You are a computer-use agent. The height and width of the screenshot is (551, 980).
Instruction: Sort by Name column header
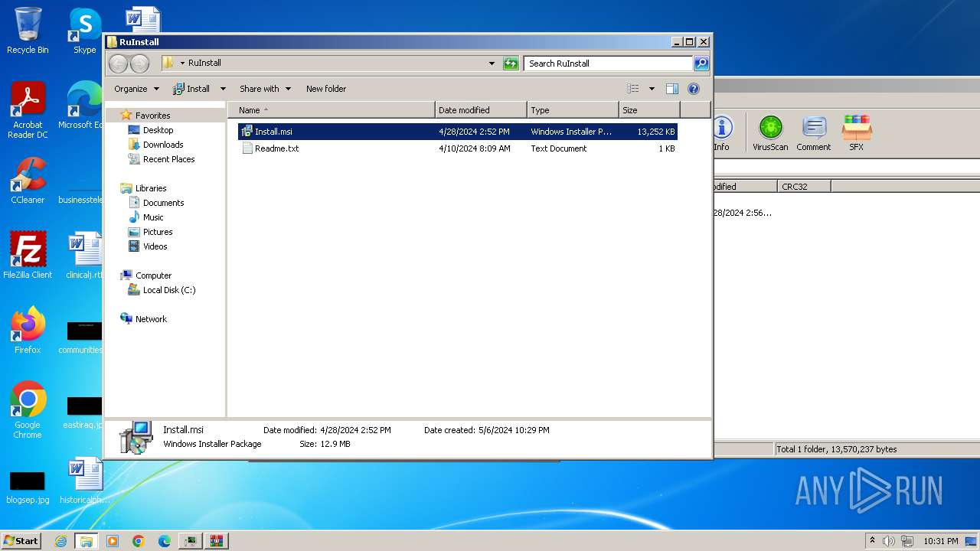[331, 110]
